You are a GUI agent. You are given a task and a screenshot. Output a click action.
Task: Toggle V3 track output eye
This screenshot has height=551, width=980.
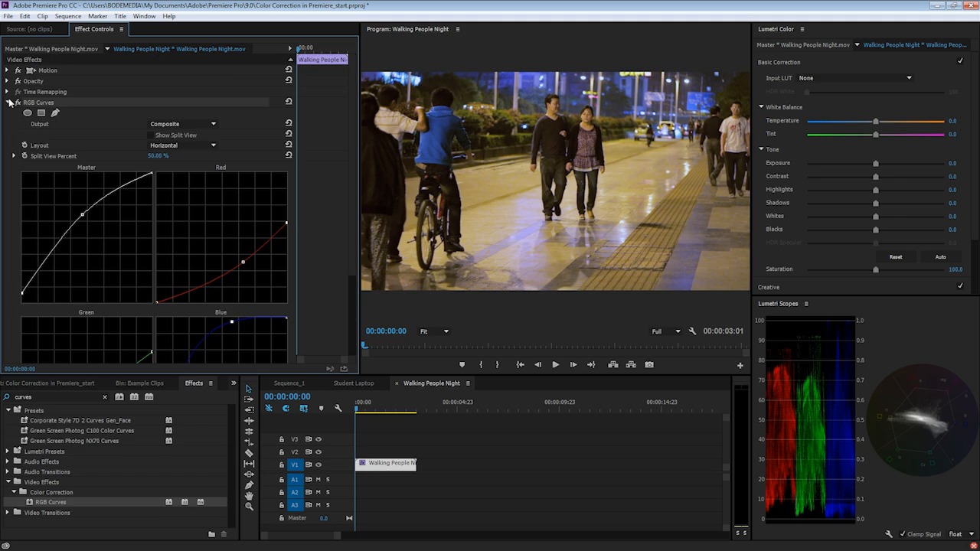pos(318,439)
